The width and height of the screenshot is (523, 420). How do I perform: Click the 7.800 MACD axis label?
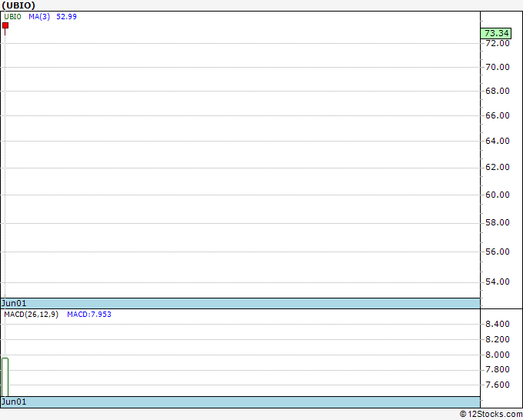(x=498, y=369)
